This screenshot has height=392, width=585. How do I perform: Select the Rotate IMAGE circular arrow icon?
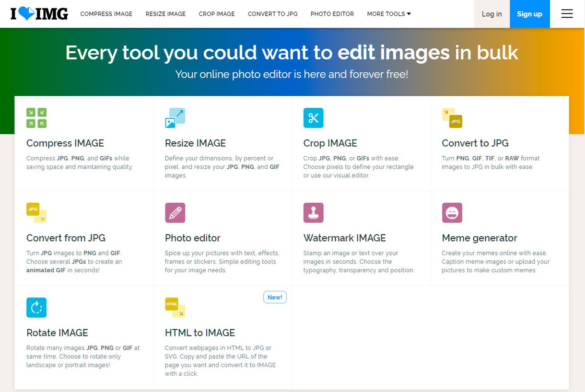pos(36,307)
